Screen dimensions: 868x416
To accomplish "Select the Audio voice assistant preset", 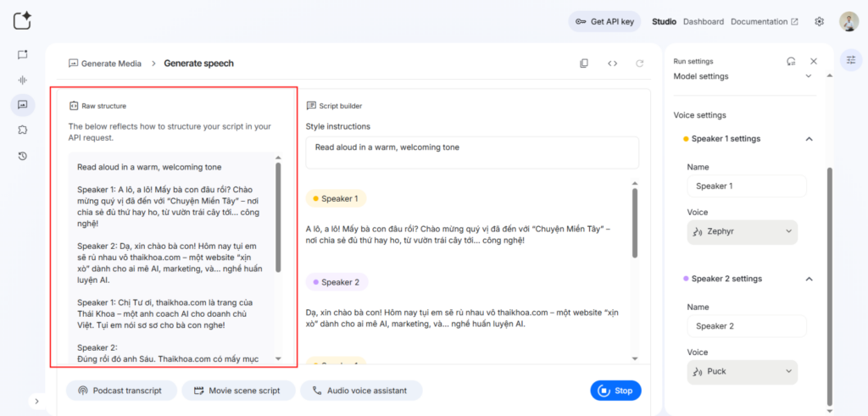I will pyautogui.click(x=361, y=391).
